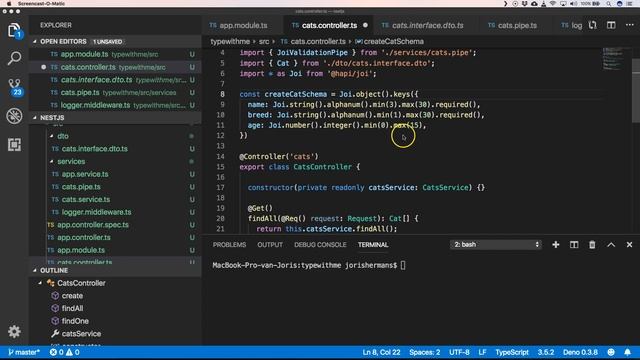Open the Manage gear at the activity bar bottom
The image size is (640, 360).
14,331
